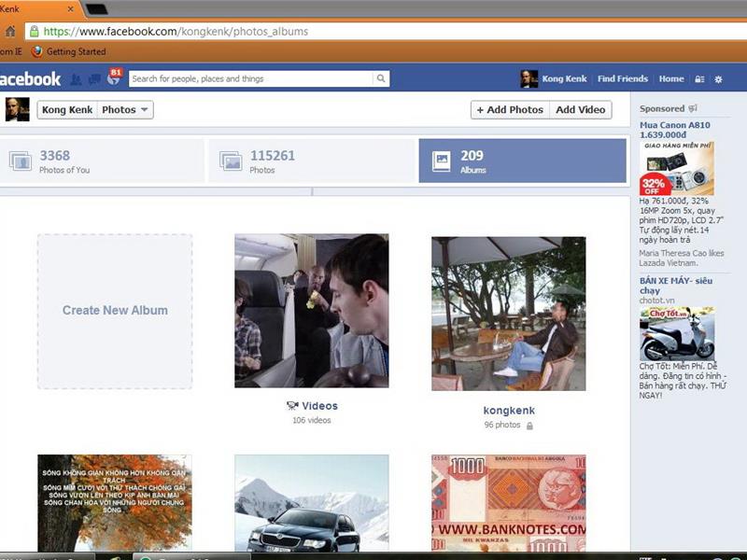
Task: Switch to the Photos of You tab
Action: point(103,159)
